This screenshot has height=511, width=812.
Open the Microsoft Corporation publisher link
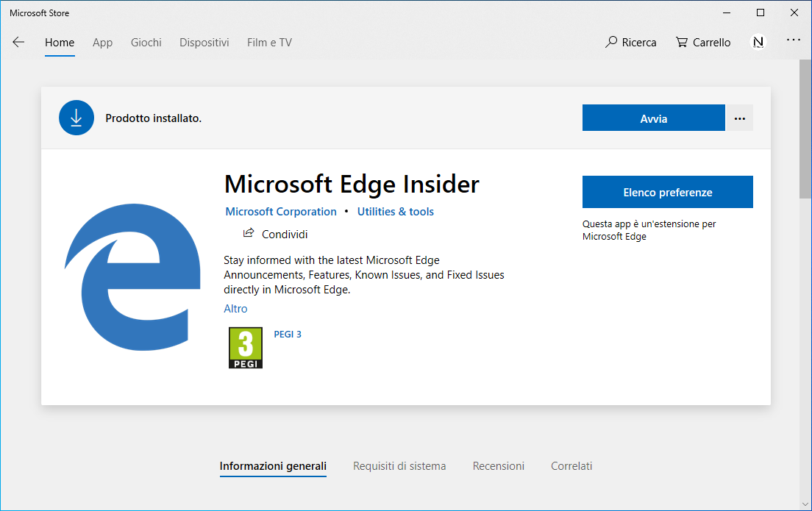(281, 211)
